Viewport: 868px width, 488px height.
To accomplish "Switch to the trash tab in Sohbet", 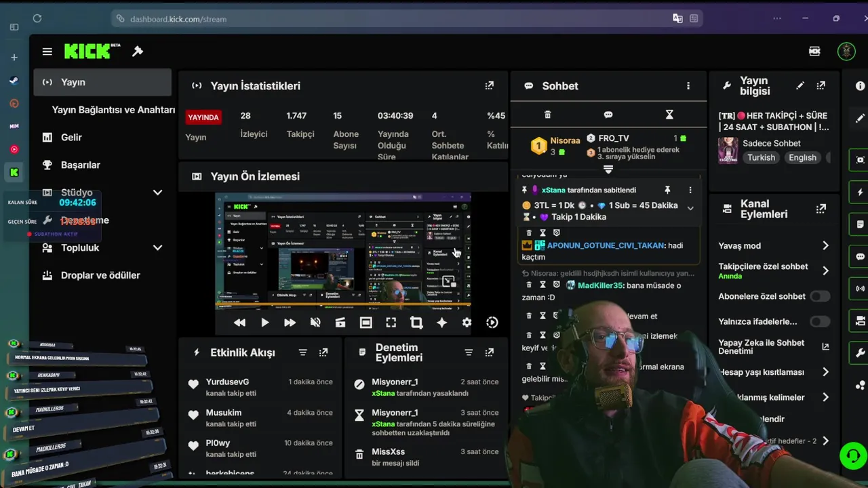I will (x=548, y=115).
